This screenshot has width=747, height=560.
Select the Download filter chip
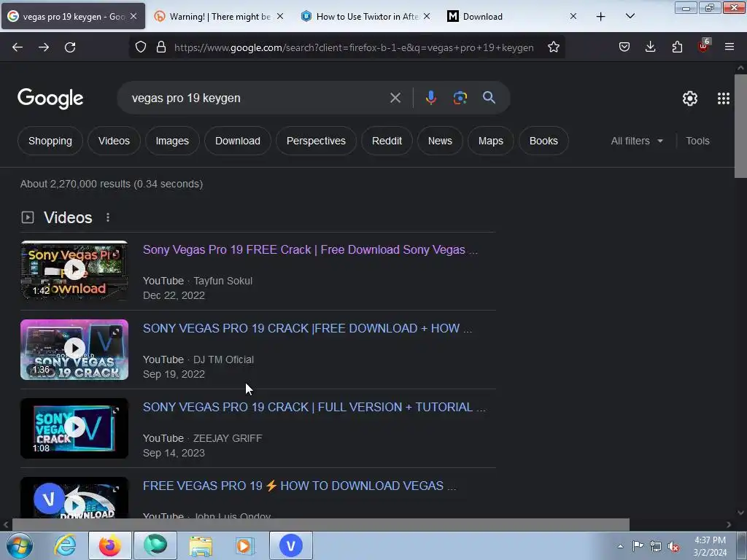coord(238,141)
